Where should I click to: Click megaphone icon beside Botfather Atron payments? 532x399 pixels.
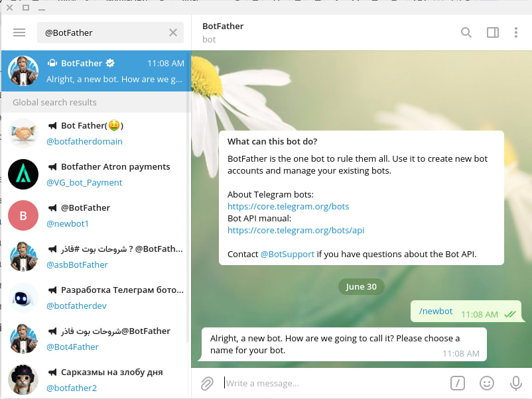coord(52,167)
